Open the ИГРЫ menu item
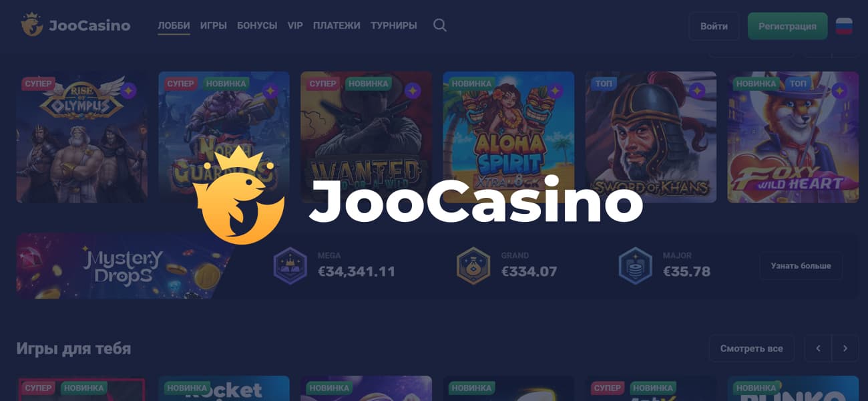The height and width of the screenshot is (401, 868). (214, 25)
